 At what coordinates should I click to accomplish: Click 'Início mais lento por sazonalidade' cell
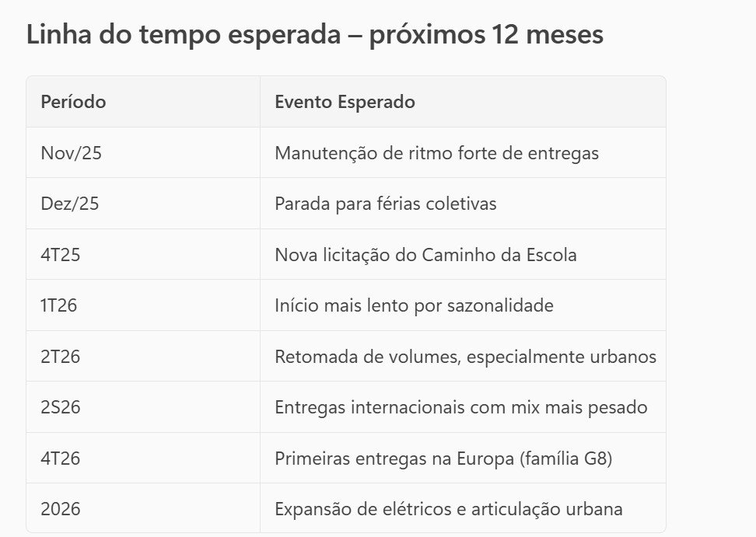[414, 305]
